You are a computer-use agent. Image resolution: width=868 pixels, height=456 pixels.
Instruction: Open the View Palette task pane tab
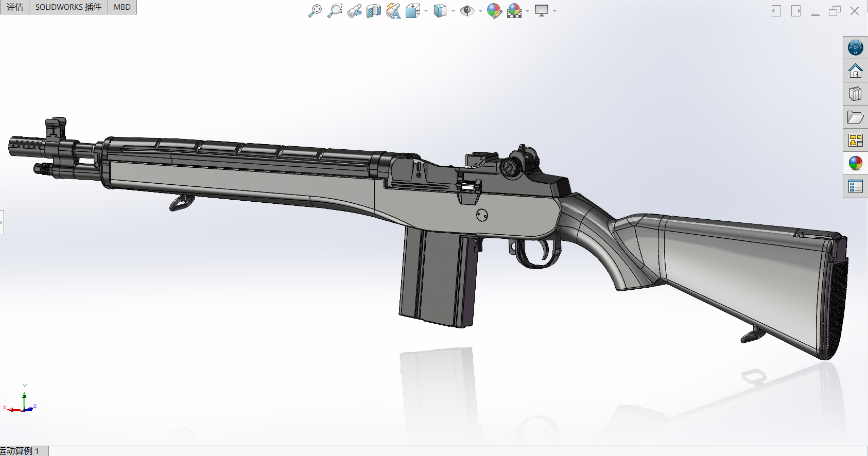point(855,140)
